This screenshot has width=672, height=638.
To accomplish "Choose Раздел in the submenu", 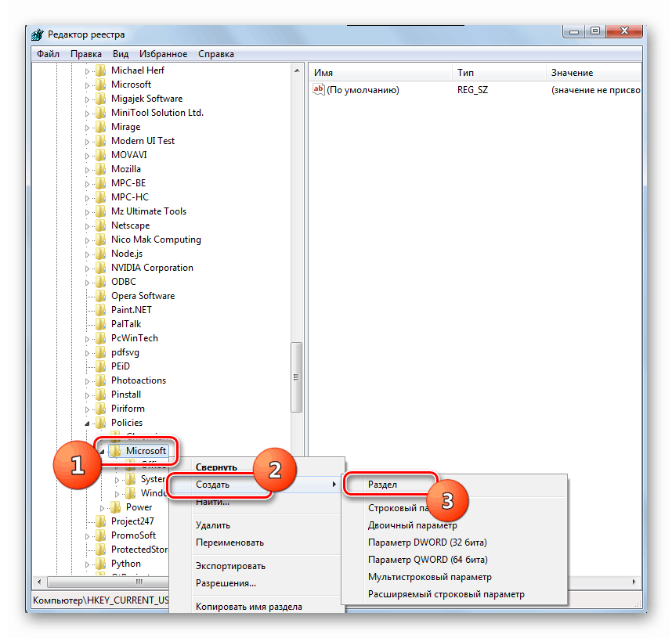I will 454,485.
